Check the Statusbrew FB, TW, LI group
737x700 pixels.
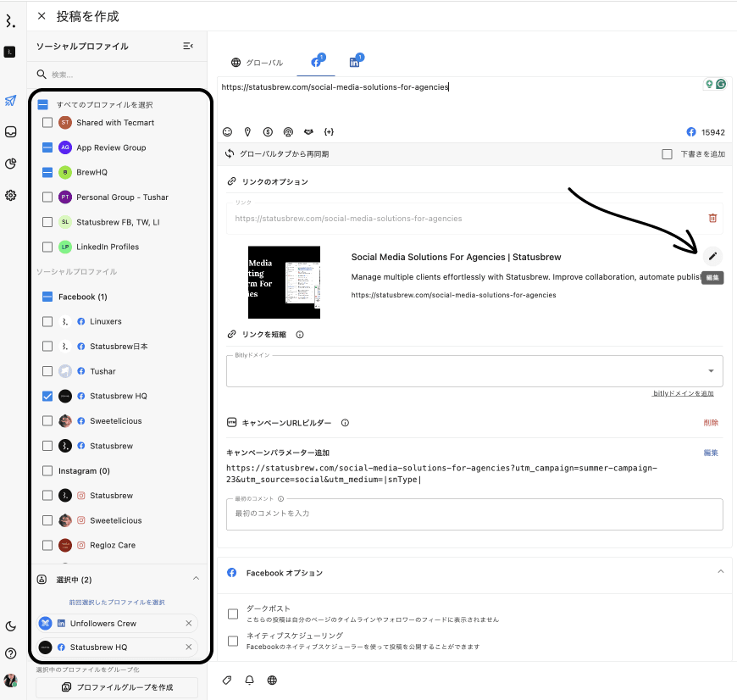pos(47,222)
